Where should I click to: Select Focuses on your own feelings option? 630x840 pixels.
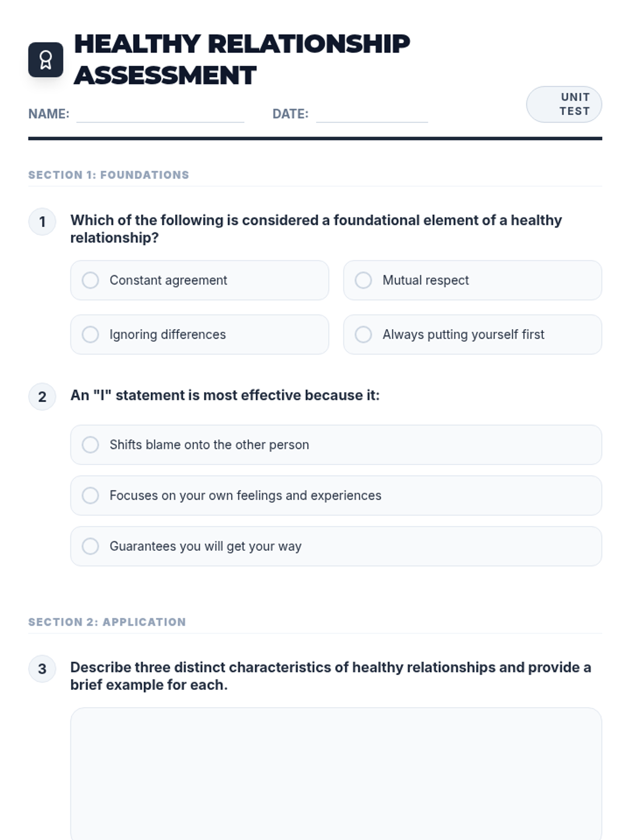click(90, 496)
